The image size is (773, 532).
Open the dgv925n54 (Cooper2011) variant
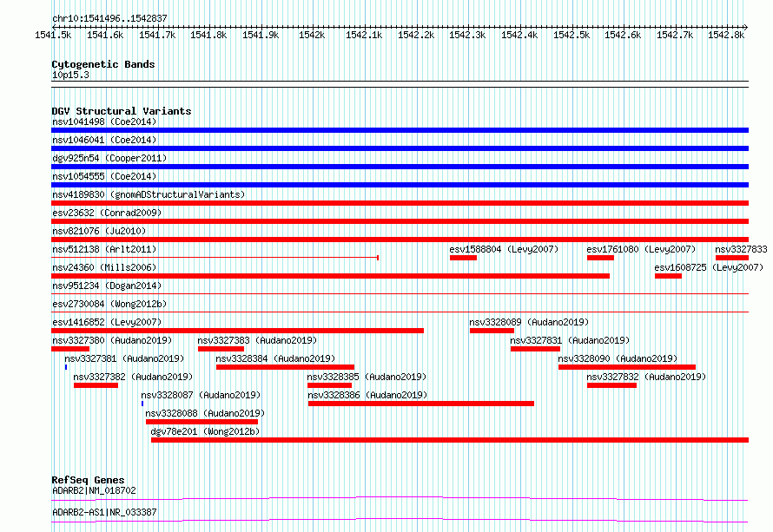click(109, 158)
